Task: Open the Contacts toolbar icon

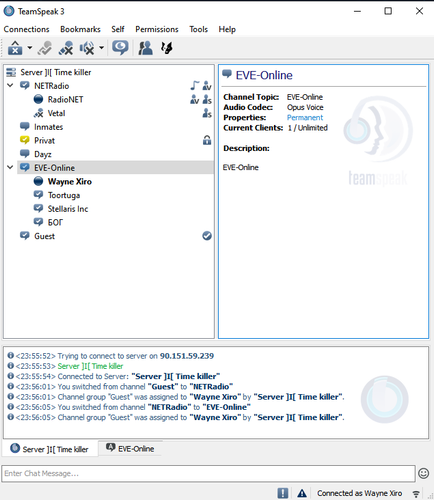Action: click(x=145, y=48)
